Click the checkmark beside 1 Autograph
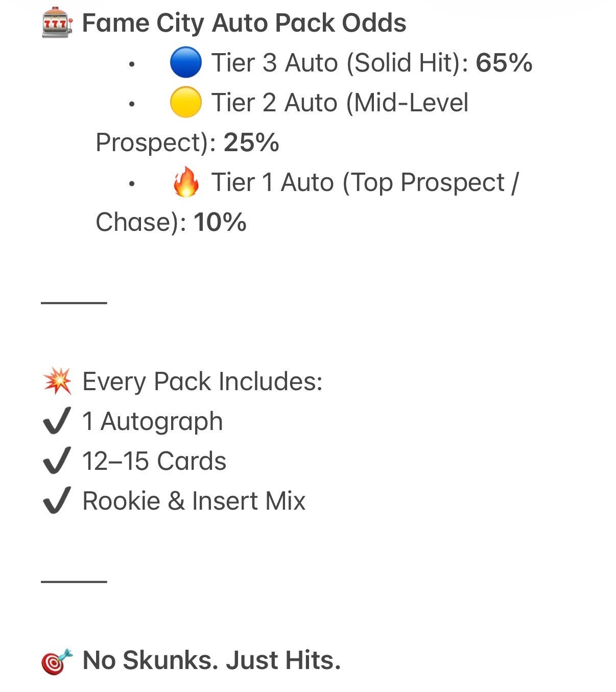 57,422
